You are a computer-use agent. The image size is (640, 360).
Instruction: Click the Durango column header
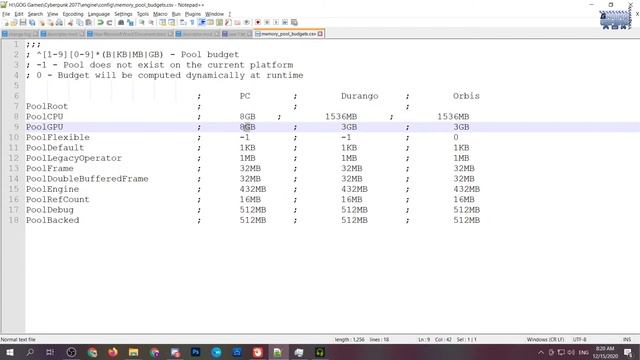360,96
